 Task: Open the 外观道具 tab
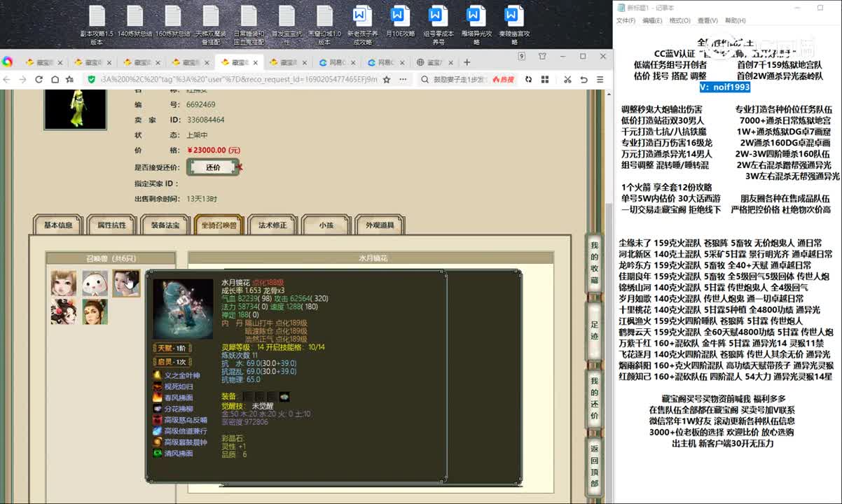click(380, 225)
